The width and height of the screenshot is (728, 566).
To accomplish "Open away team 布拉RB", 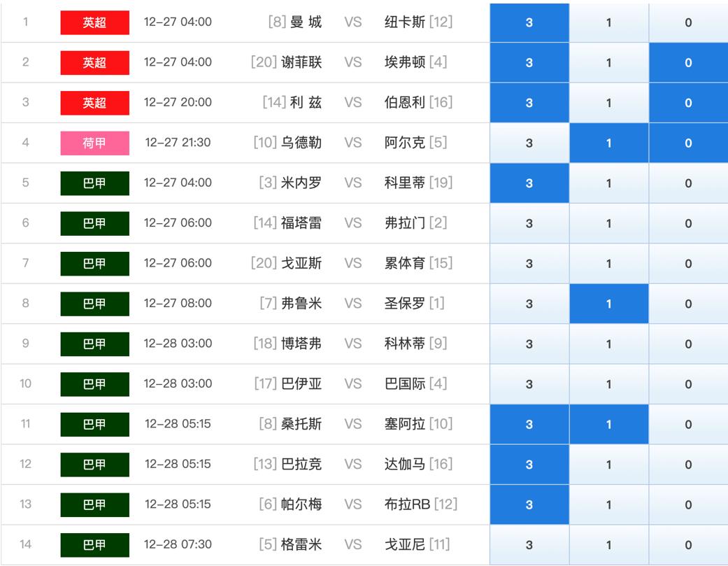I will point(407,504).
